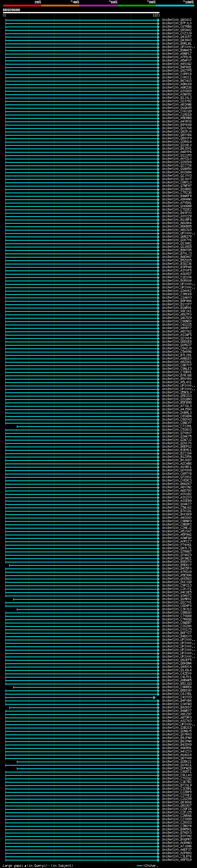
Task: Select the UniRef100_B7IUL9 label
Action: point(177,785)
